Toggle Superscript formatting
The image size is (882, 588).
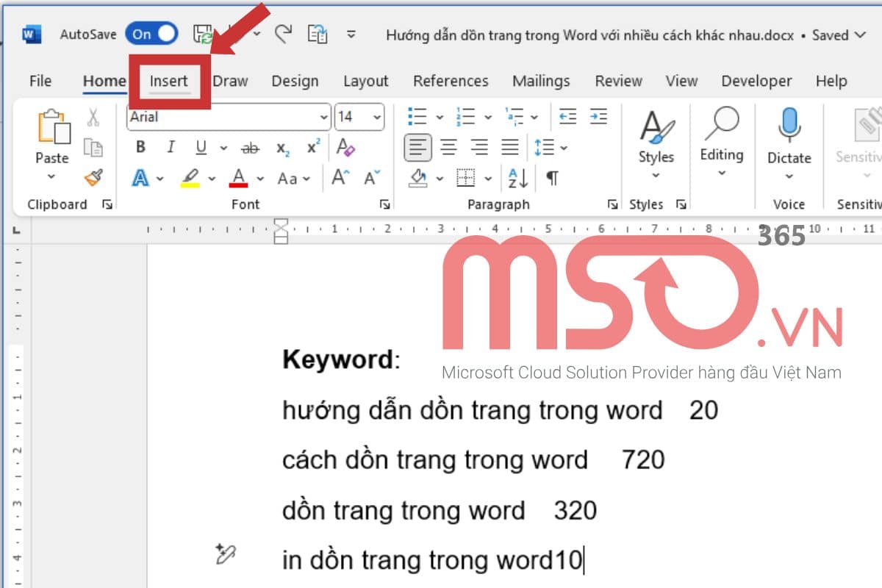[x=314, y=147]
